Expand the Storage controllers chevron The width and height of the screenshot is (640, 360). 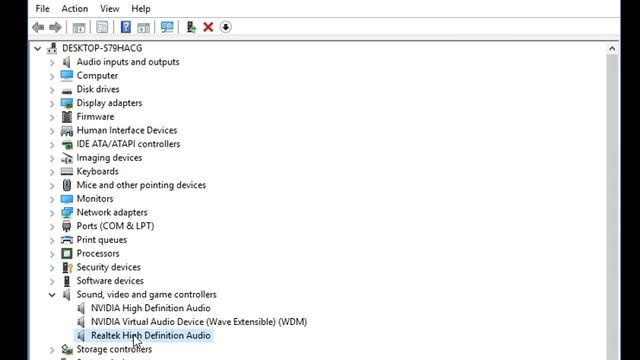pyautogui.click(x=52, y=349)
